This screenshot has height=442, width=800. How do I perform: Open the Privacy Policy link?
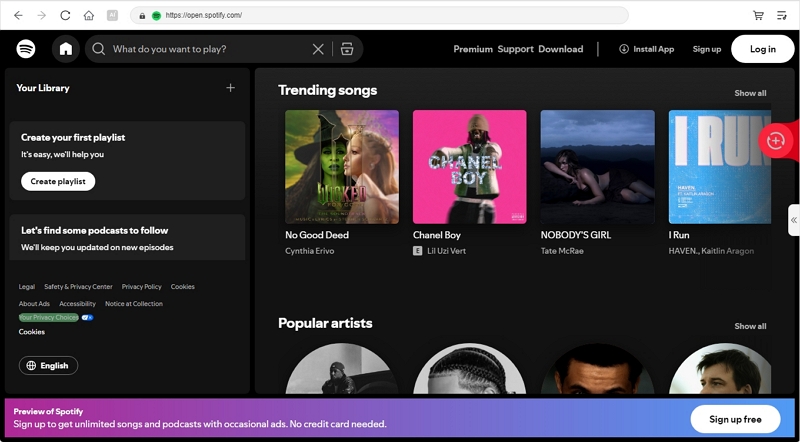(141, 287)
